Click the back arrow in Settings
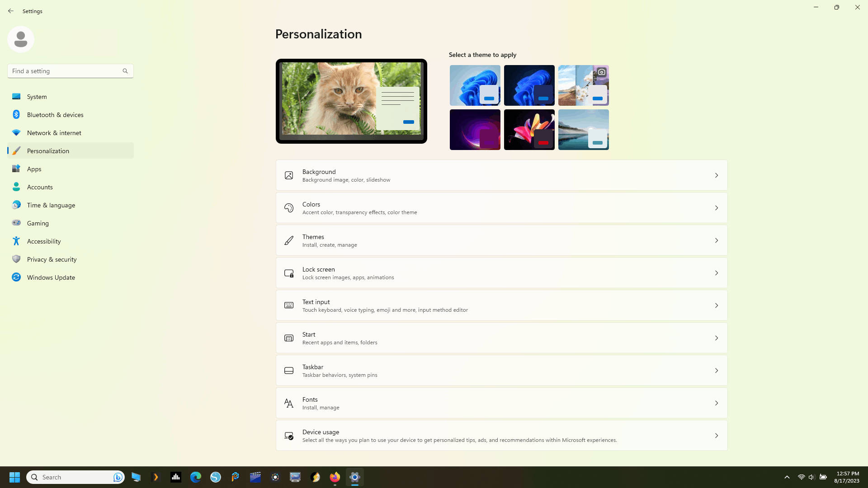The image size is (868, 488). click(11, 11)
